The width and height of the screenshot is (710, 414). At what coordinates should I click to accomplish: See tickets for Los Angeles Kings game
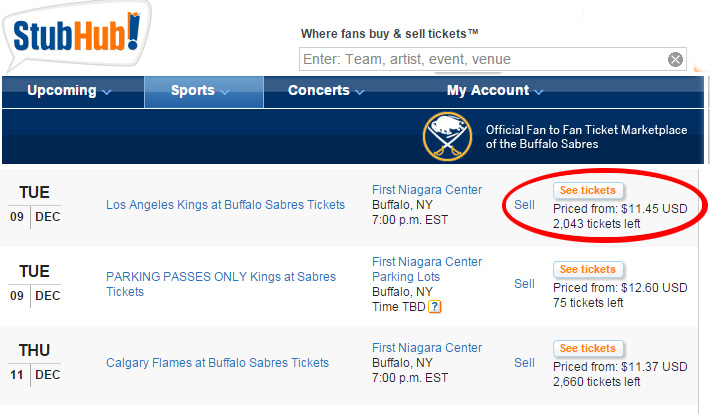pyautogui.click(x=588, y=190)
